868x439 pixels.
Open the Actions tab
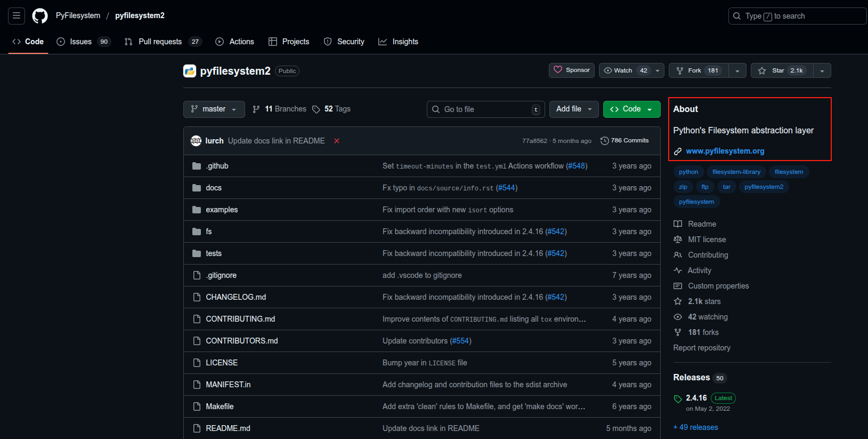click(x=235, y=42)
